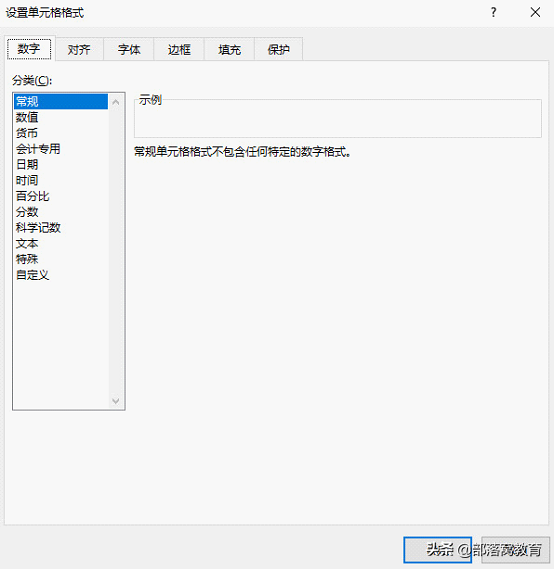Image resolution: width=554 pixels, height=569 pixels.
Task: Choose 科学记数 format category
Action: pos(61,228)
